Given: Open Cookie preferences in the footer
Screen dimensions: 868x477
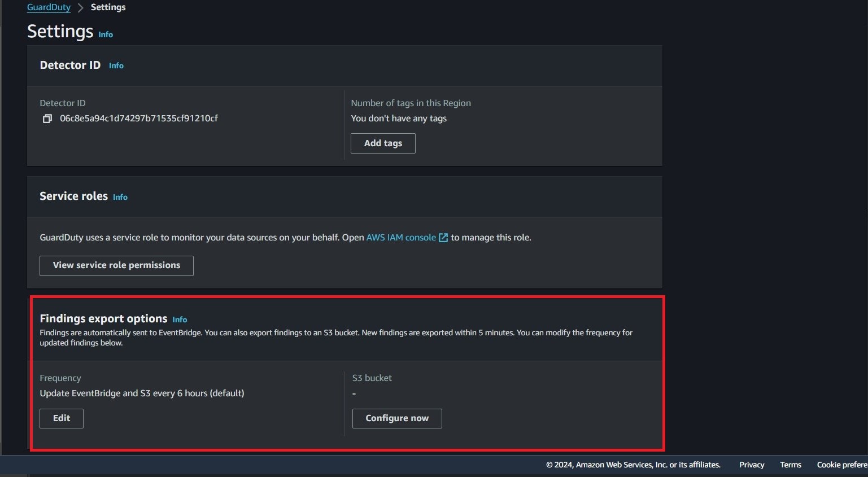Looking at the screenshot, I should pyautogui.click(x=841, y=465).
